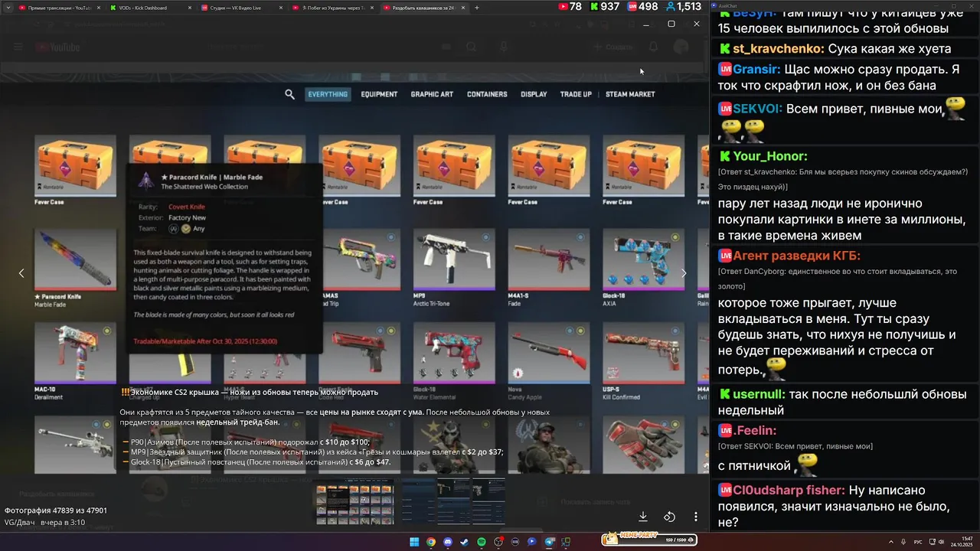Screen dimensions: 980x551
Task: Click the st_kravchenko username in chat
Action: [x=777, y=48]
